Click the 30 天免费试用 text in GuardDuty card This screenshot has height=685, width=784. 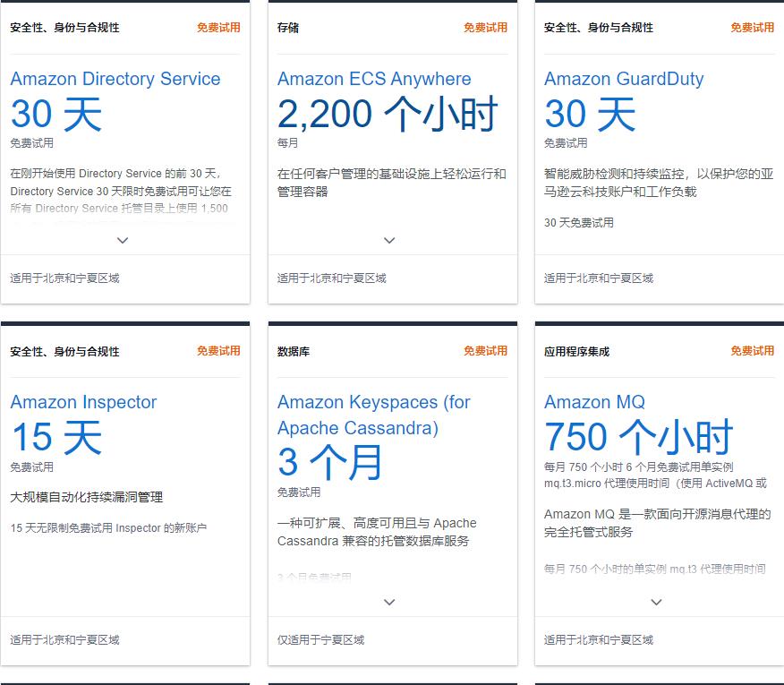pos(579,223)
